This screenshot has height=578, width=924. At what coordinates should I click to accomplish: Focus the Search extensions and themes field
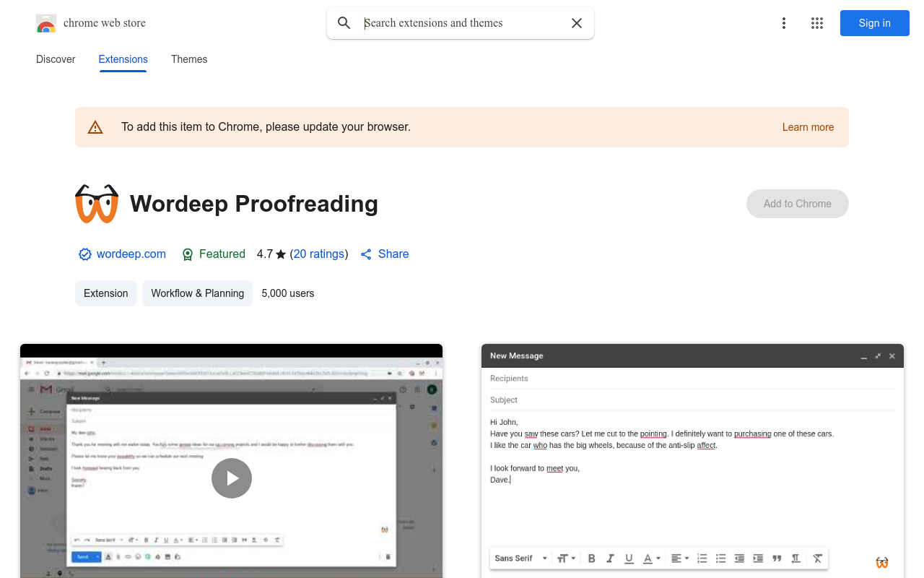tap(462, 23)
